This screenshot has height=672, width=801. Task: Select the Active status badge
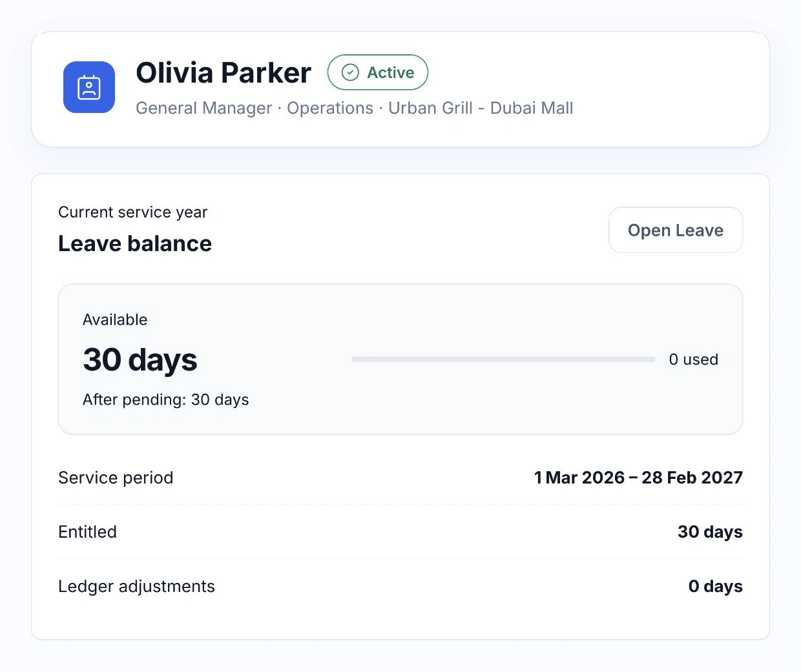click(378, 72)
